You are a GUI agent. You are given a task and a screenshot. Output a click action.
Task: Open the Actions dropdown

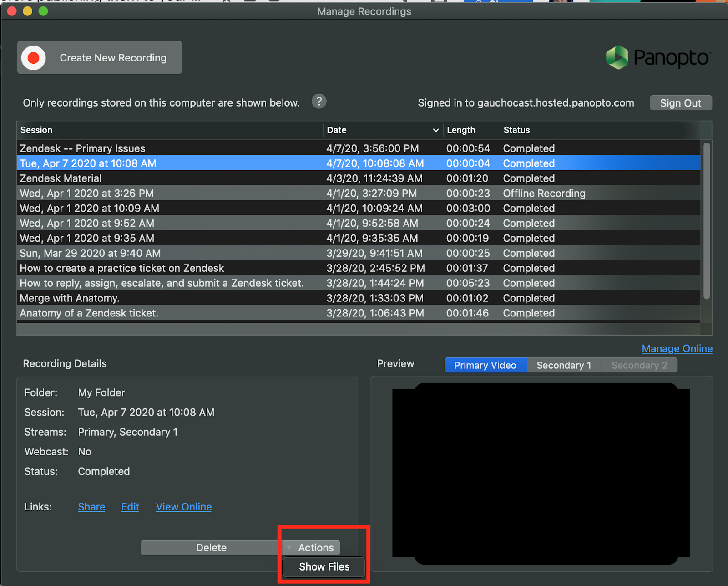click(x=312, y=548)
